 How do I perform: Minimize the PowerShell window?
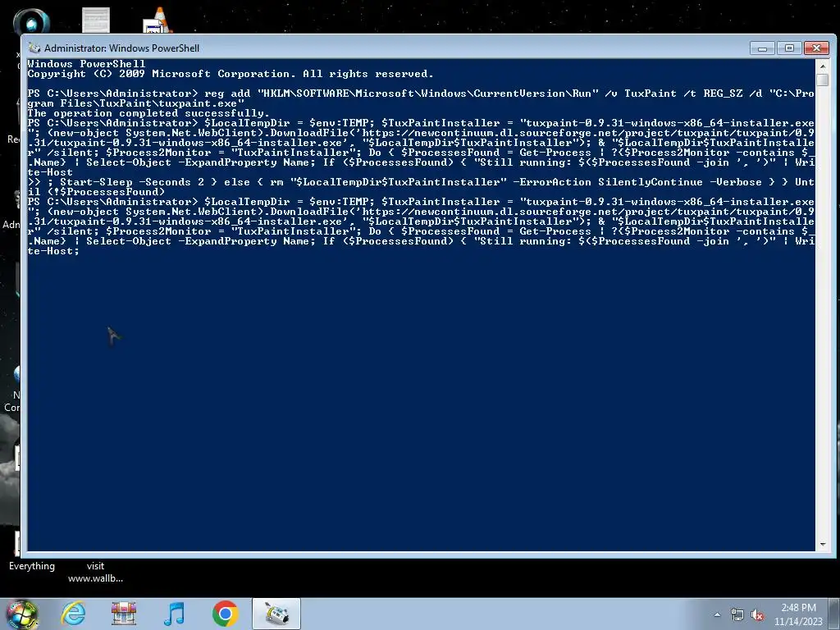pos(762,48)
